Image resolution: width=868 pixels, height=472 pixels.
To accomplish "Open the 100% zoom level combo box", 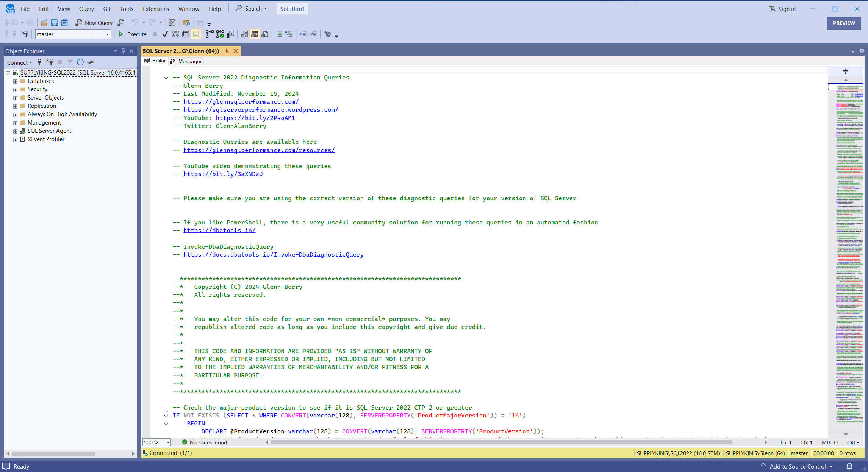I will [168, 442].
